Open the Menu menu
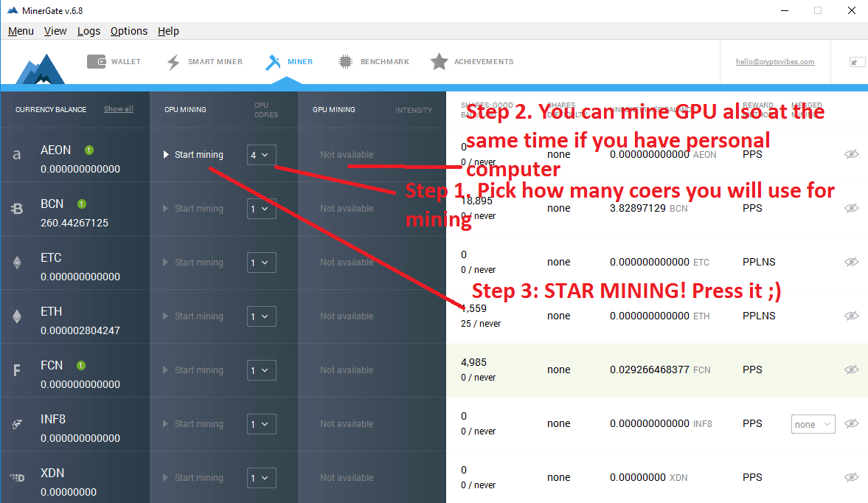This screenshot has width=868, height=503. click(21, 31)
